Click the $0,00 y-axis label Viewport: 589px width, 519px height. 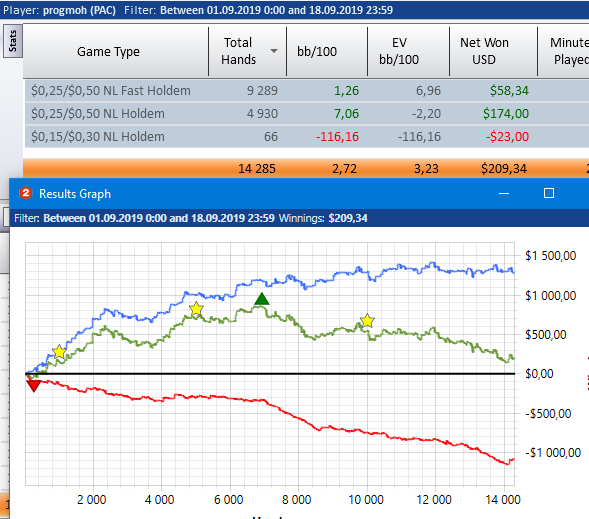[x=539, y=374]
